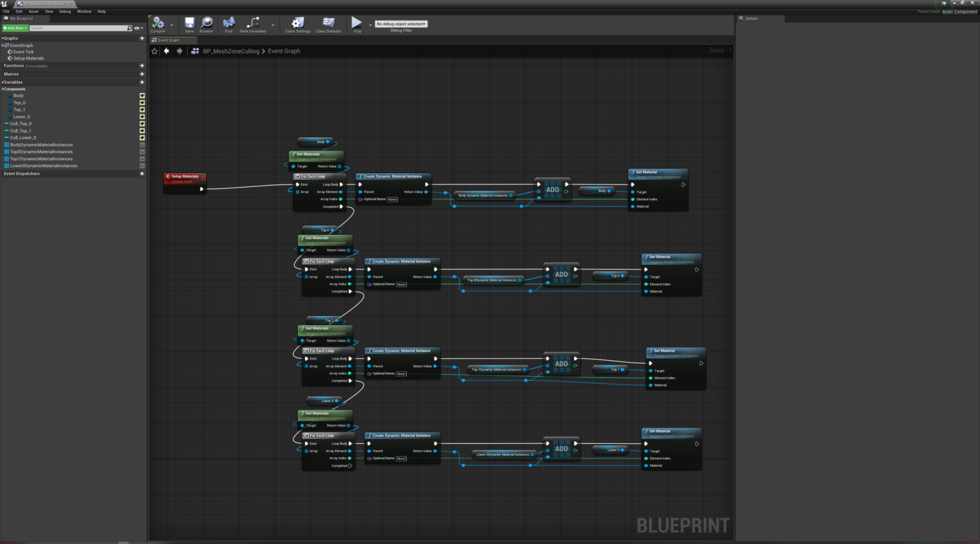Viewport: 980px width, 544px height.
Task: Add a new function with the Functions plus button
Action: point(142,65)
